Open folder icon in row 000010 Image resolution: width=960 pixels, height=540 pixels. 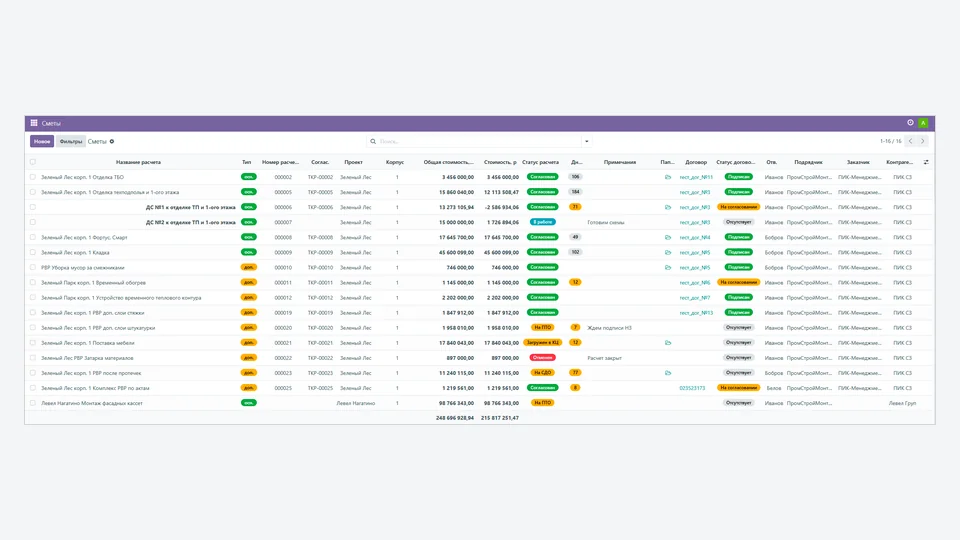coord(668,268)
